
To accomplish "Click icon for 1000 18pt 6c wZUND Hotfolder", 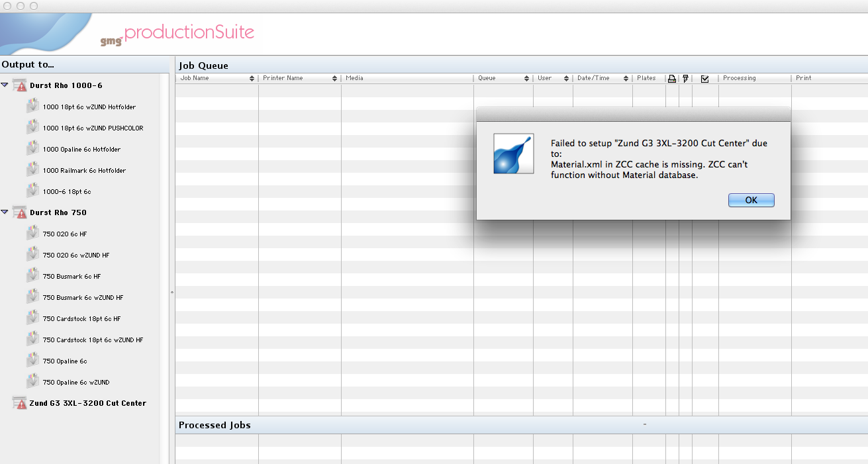I will (32, 107).
